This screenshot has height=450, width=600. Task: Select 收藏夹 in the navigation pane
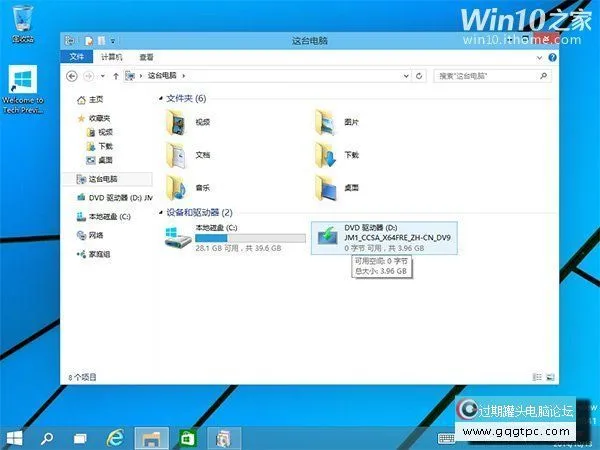pos(94,118)
